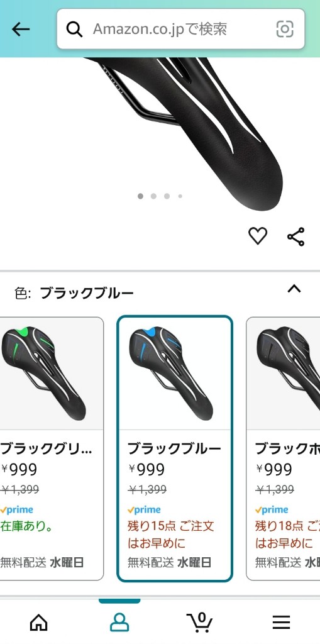Viewport: 320px width, 644px height.
Task: Collapse the color options chevron
Action: pyautogui.click(x=294, y=289)
